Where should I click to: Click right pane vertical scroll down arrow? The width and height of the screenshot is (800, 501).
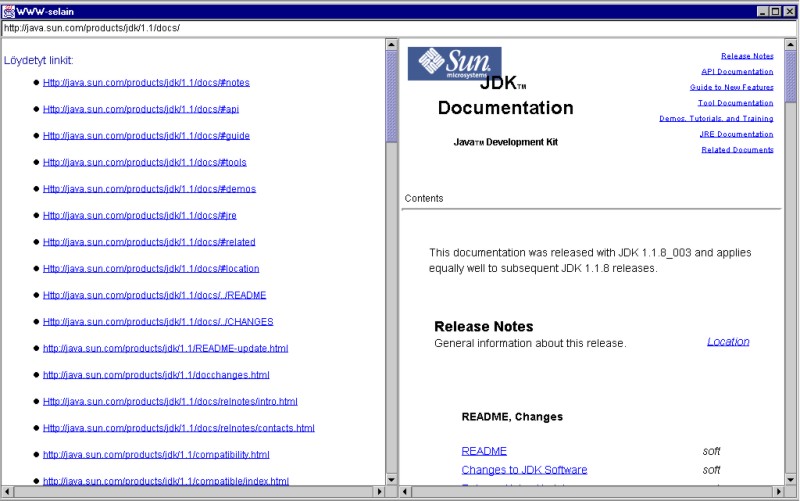(790, 480)
